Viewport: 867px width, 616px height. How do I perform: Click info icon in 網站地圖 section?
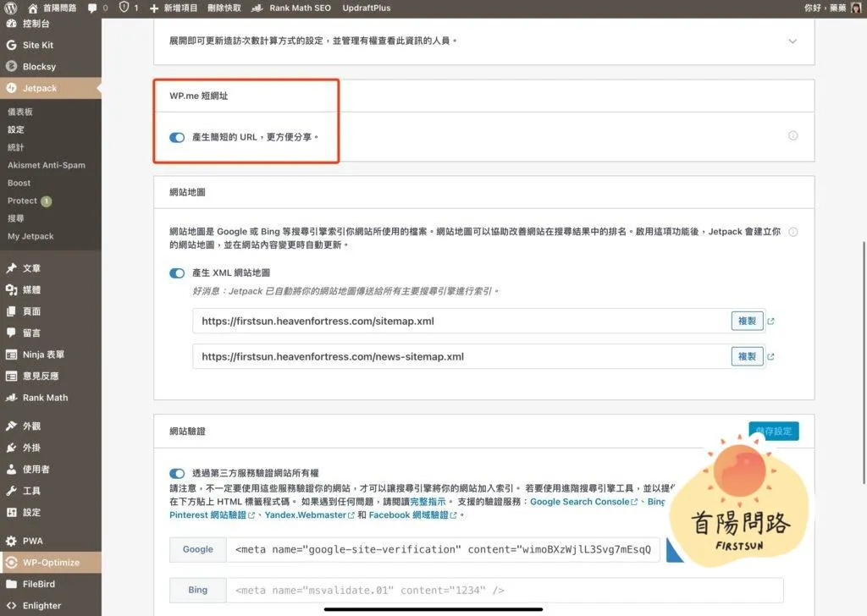792,232
